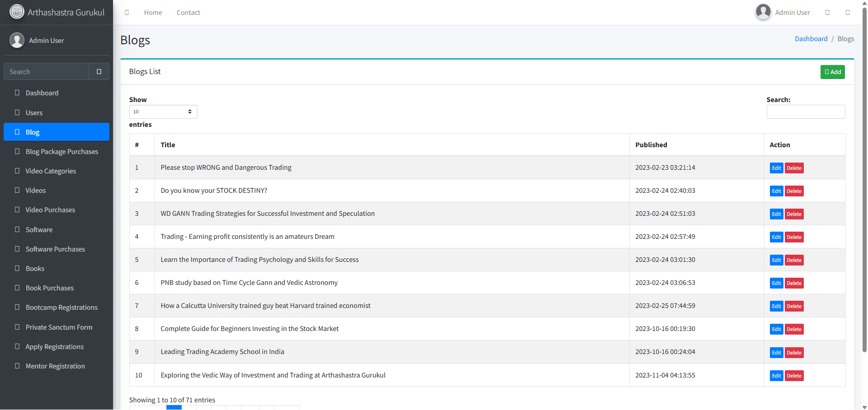The height and width of the screenshot is (410, 868).
Task: Delete the 'Exploring the Vedic Way' blog
Action: [x=794, y=376]
